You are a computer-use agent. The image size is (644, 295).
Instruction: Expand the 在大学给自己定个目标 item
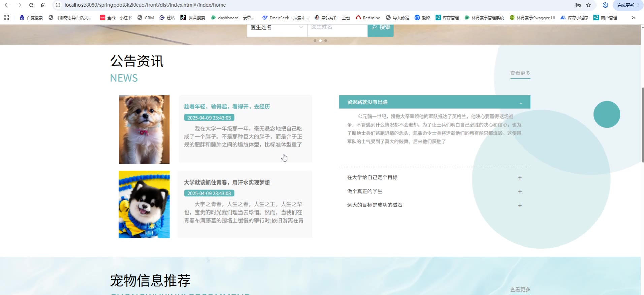point(520,178)
